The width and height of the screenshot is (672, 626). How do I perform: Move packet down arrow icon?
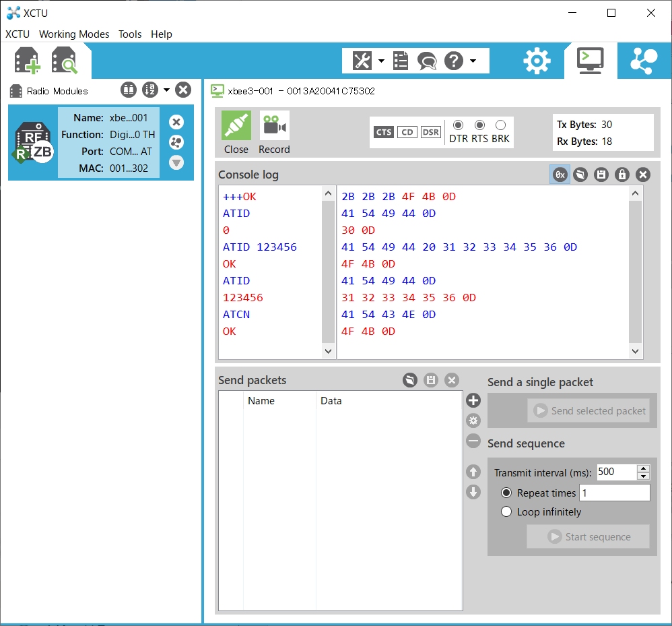pos(473,492)
